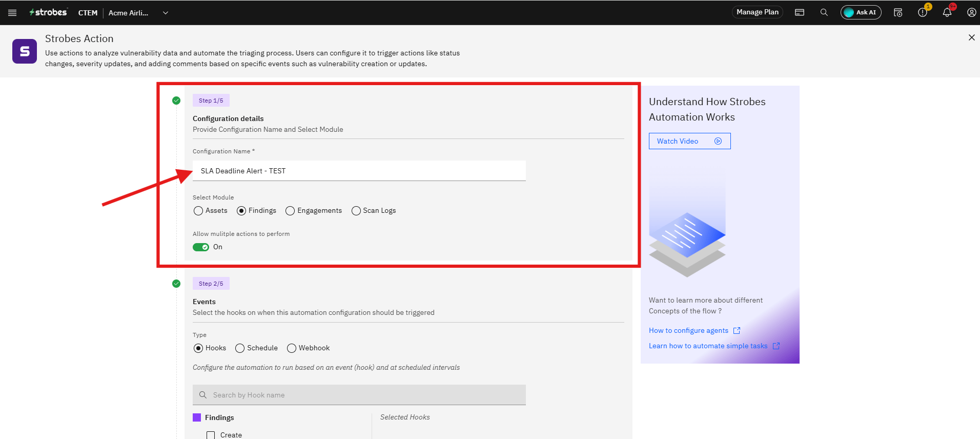The width and height of the screenshot is (980, 439).
Task: Open the hamburger navigation menu
Action: pos(12,13)
